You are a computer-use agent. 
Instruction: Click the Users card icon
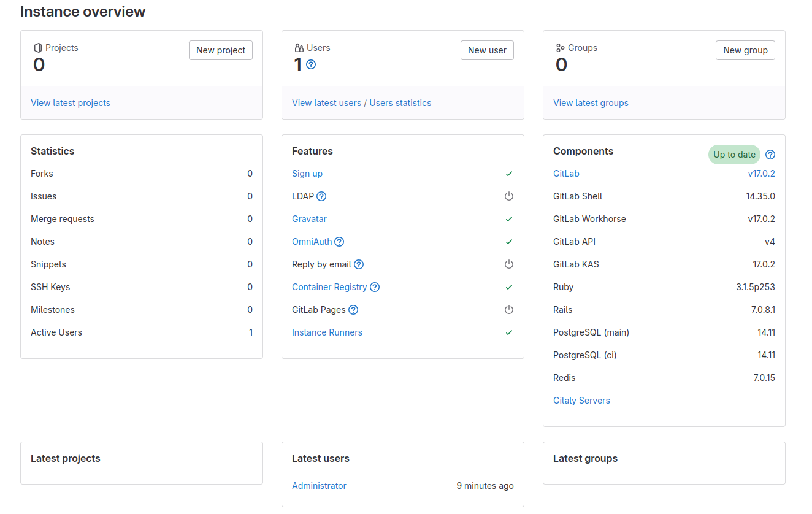(x=299, y=48)
